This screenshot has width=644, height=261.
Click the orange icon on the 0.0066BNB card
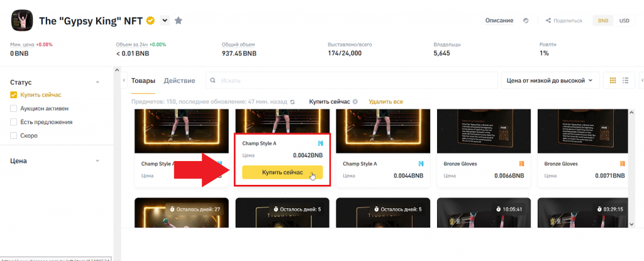(521, 164)
